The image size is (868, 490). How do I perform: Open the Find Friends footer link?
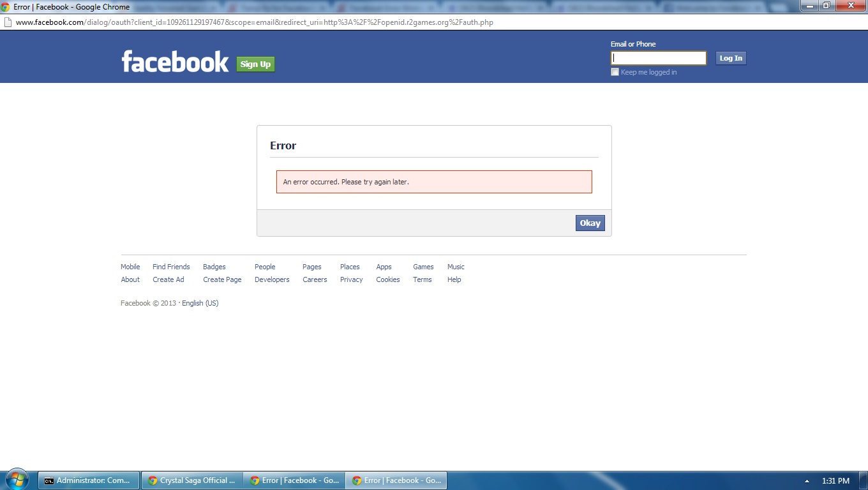[x=171, y=267]
